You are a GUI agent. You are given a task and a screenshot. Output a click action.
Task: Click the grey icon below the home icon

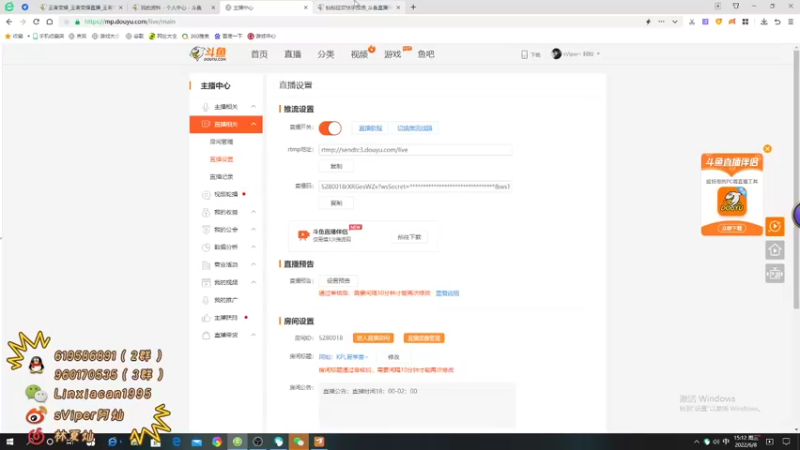pos(775,274)
